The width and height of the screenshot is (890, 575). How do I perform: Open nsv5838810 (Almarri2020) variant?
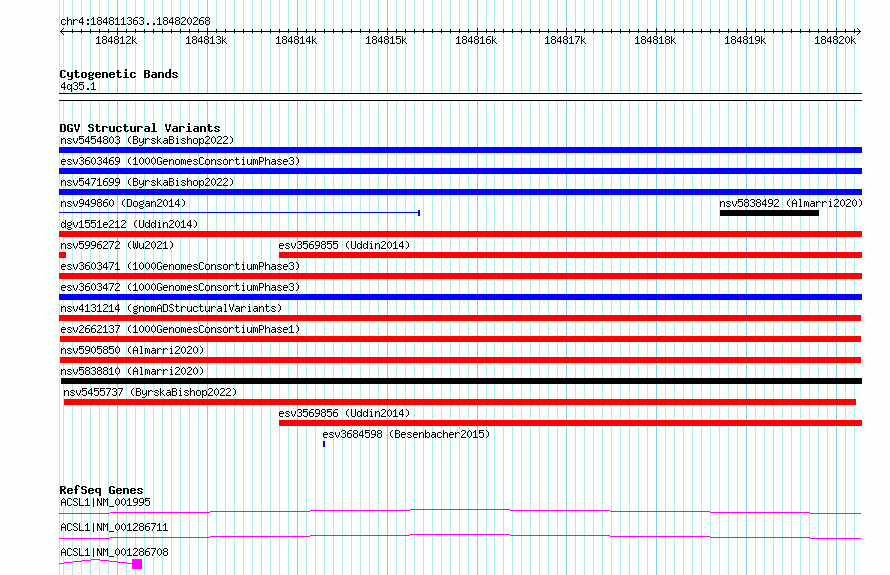(x=132, y=371)
